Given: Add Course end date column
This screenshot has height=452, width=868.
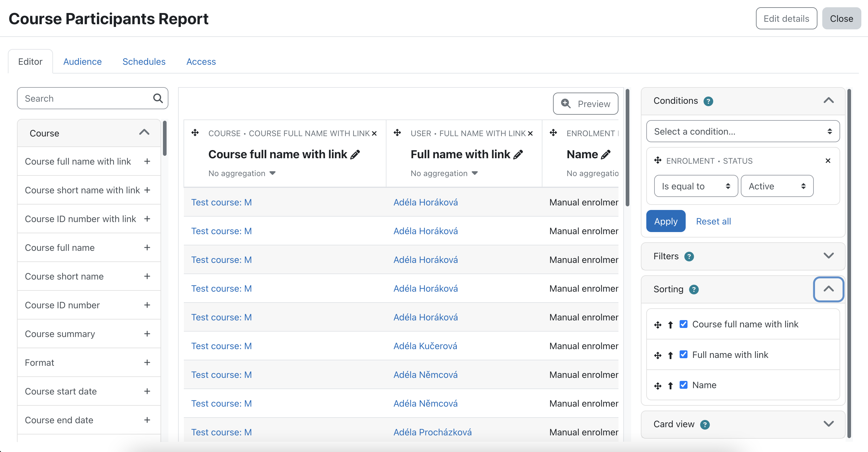Looking at the screenshot, I should click(147, 420).
